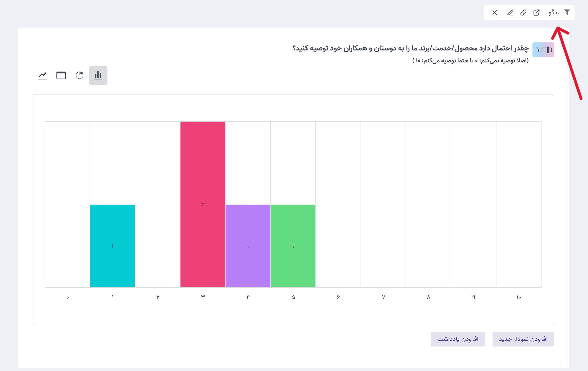Click the pencil edit icon
The width and height of the screenshot is (588, 371).
click(x=510, y=13)
